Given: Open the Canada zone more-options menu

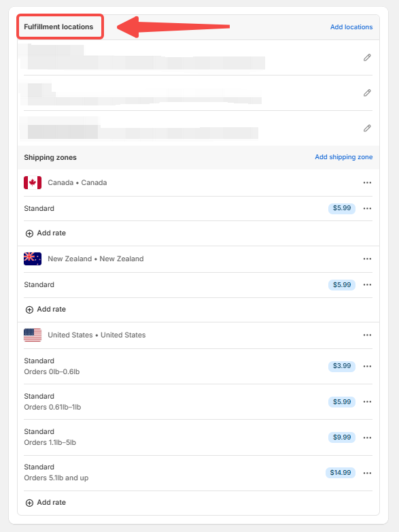Looking at the screenshot, I should pos(367,182).
